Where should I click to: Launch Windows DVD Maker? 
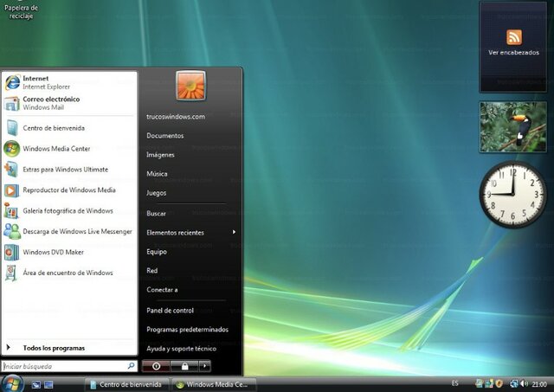click(69, 252)
